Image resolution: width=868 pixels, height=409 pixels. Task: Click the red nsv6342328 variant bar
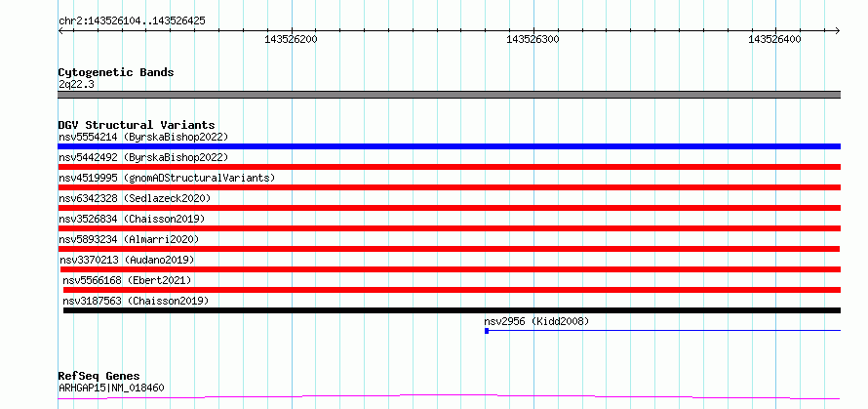point(449,208)
